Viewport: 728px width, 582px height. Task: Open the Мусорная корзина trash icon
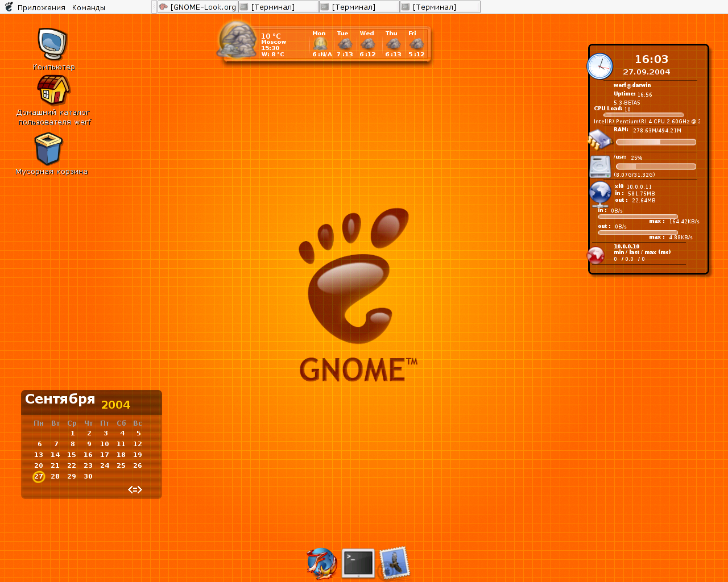click(49, 149)
